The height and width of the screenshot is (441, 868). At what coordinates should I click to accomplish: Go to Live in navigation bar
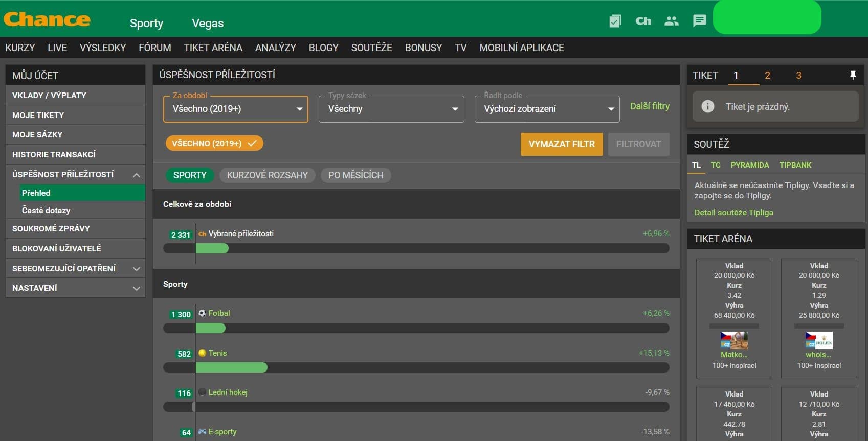57,48
